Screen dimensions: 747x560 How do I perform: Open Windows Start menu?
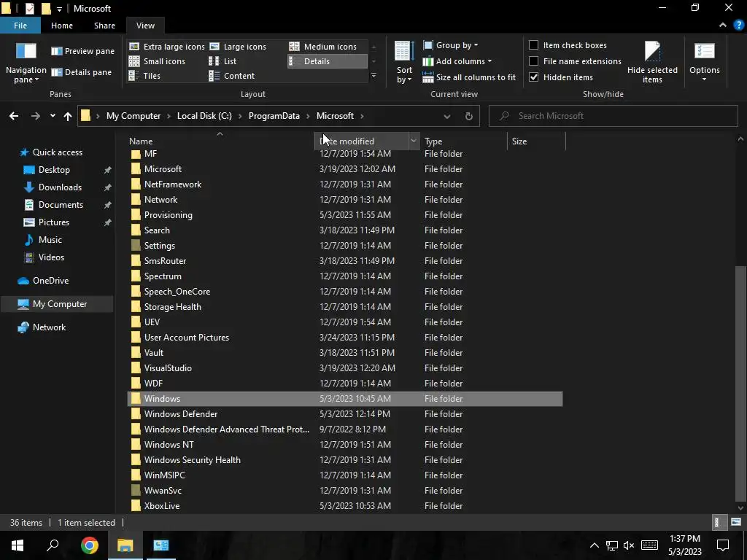pos(18,545)
